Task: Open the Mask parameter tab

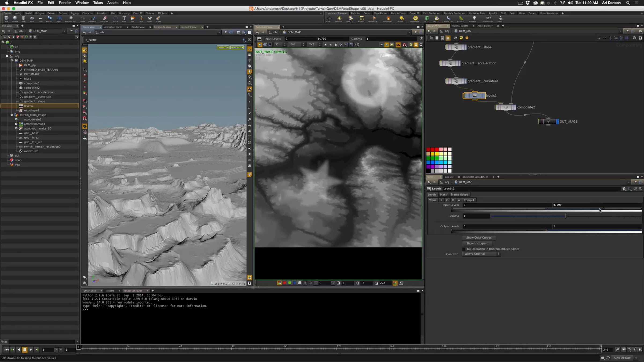Action: [x=443, y=195]
